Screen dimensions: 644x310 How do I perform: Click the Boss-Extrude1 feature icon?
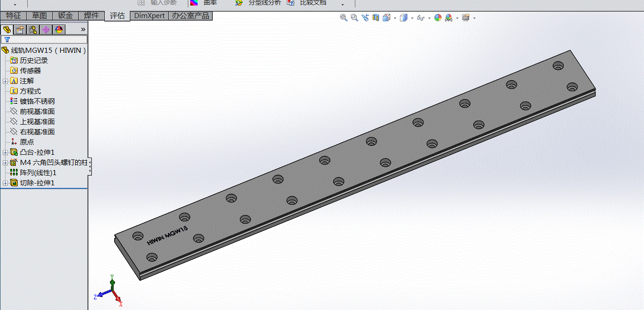(14, 152)
